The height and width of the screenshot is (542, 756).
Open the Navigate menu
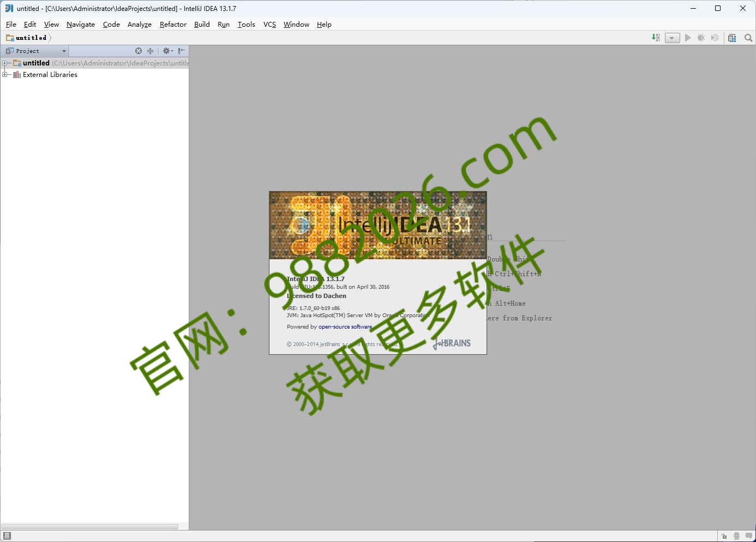coord(81,25)
